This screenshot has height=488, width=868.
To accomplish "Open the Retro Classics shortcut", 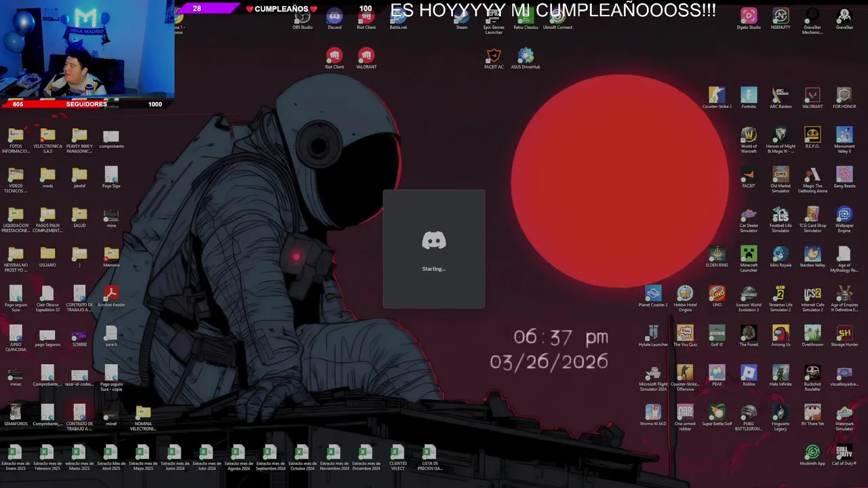I will point(526,18).
